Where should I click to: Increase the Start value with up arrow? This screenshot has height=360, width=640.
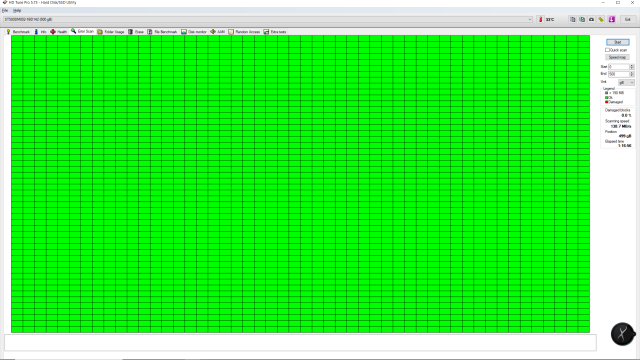632,65
